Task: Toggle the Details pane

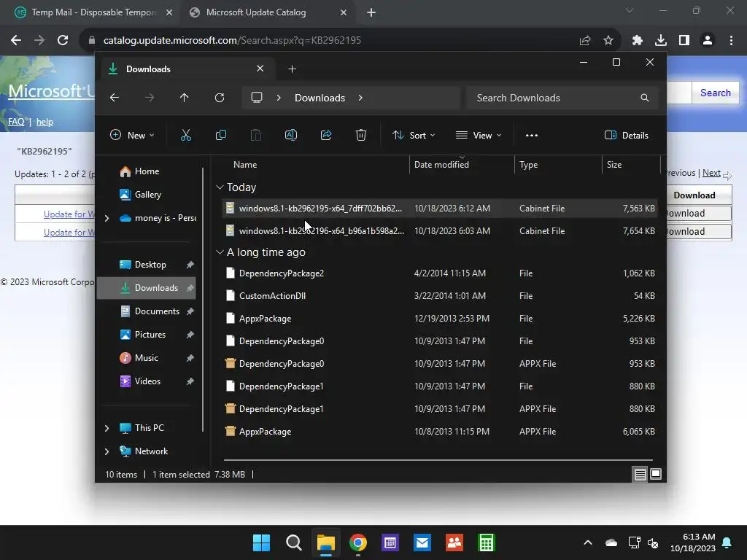Action: pyautogui.click(x=626, y=135)
